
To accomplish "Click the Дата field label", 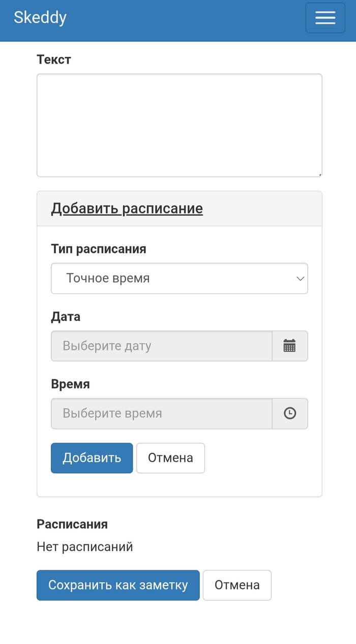I will point(66,317).
